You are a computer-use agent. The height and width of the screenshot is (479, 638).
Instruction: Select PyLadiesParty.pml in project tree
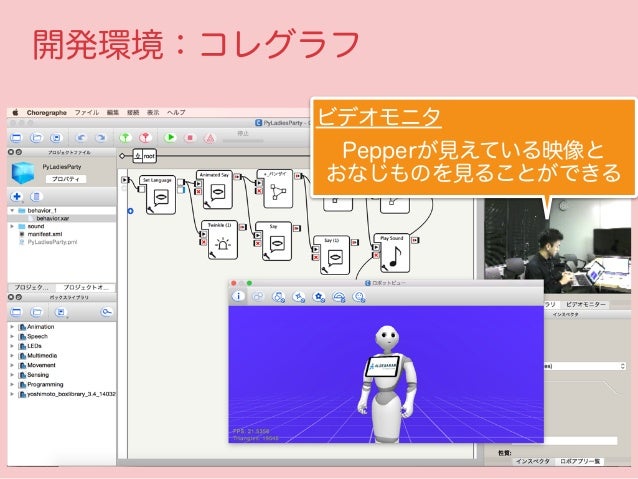pyautogui.click(x=52, y=242)
